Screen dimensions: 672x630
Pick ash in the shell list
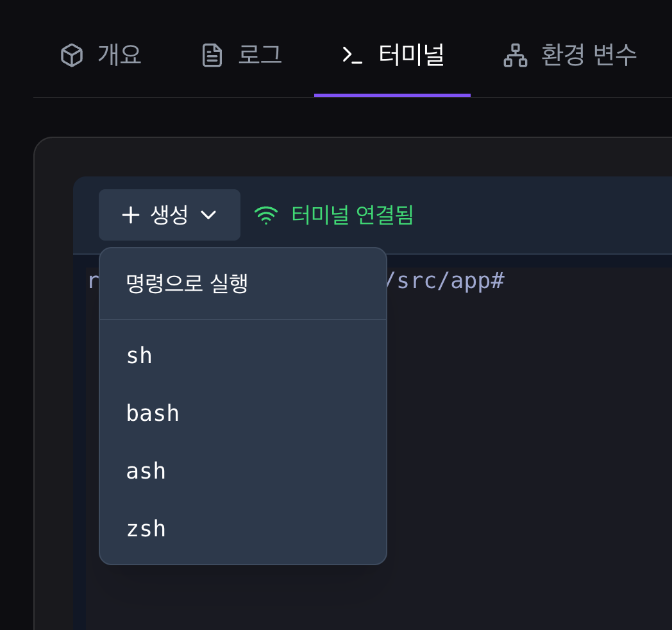click(x=146, y=470)
